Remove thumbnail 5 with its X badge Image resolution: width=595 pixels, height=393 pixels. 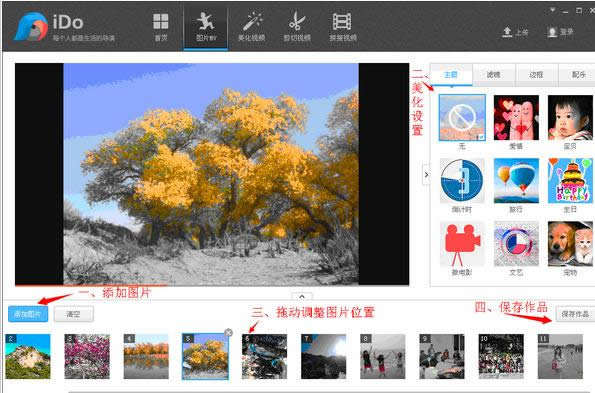pos(228,333)
